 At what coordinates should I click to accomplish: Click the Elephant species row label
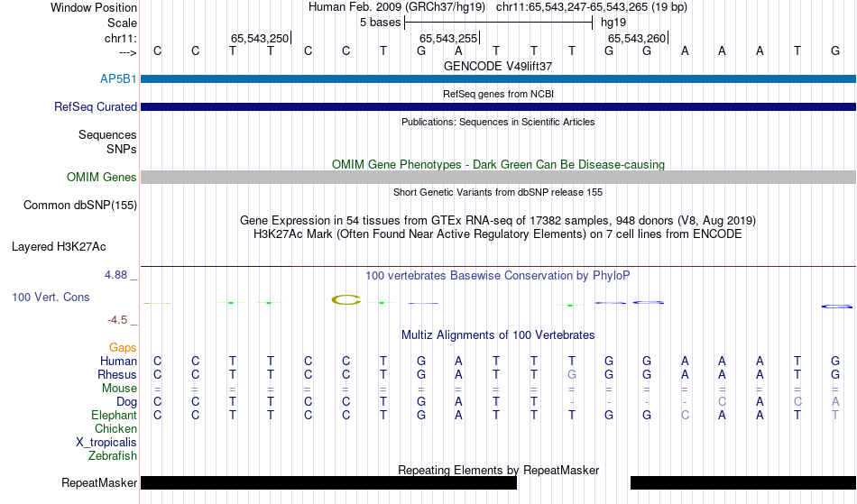114,416
